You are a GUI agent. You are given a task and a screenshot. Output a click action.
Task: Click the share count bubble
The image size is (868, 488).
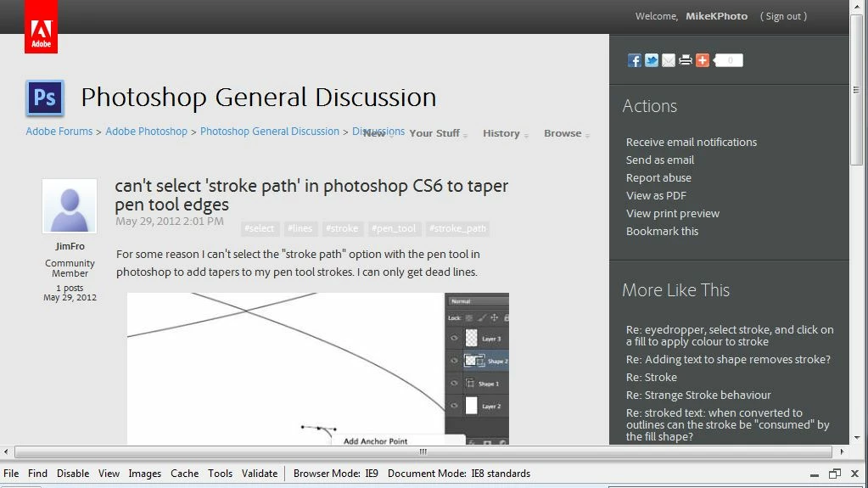pos(729,60)
